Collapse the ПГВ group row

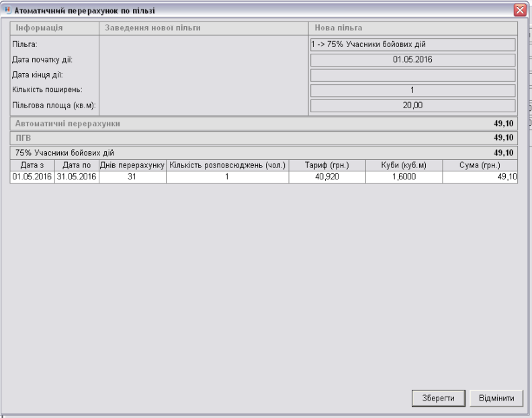pos(263,138)
